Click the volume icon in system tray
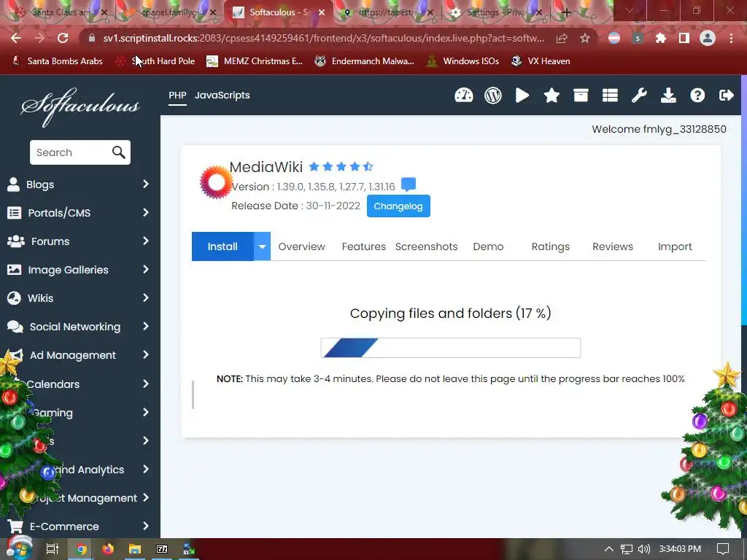747x560 pixels. point(643,549)
